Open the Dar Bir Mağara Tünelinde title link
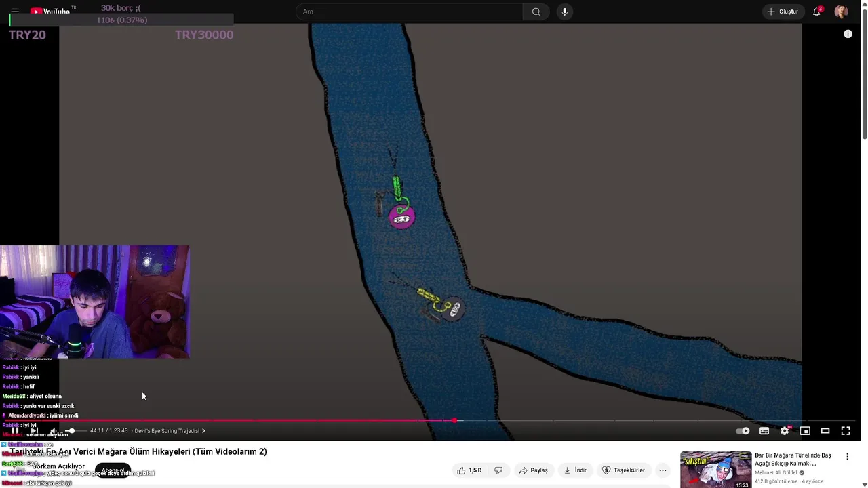Image resolution: width=868 pixels, height=488 pixels. [793, 460]
